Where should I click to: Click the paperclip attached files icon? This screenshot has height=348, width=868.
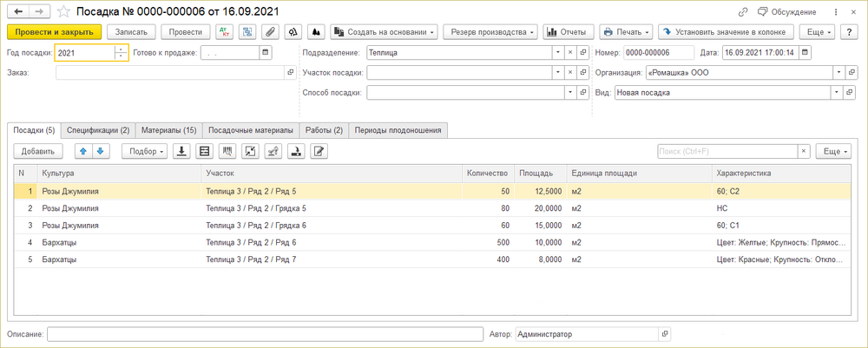coord(270,32)
